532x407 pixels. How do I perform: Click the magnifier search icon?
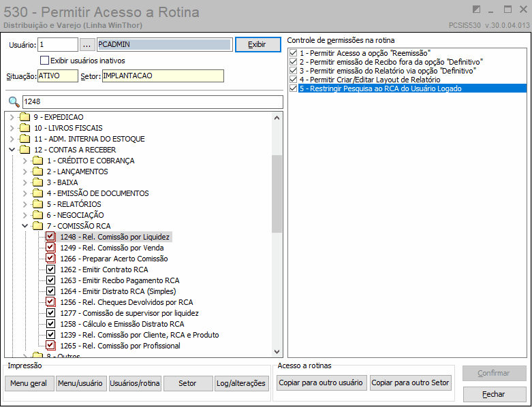tap(14, 101)
